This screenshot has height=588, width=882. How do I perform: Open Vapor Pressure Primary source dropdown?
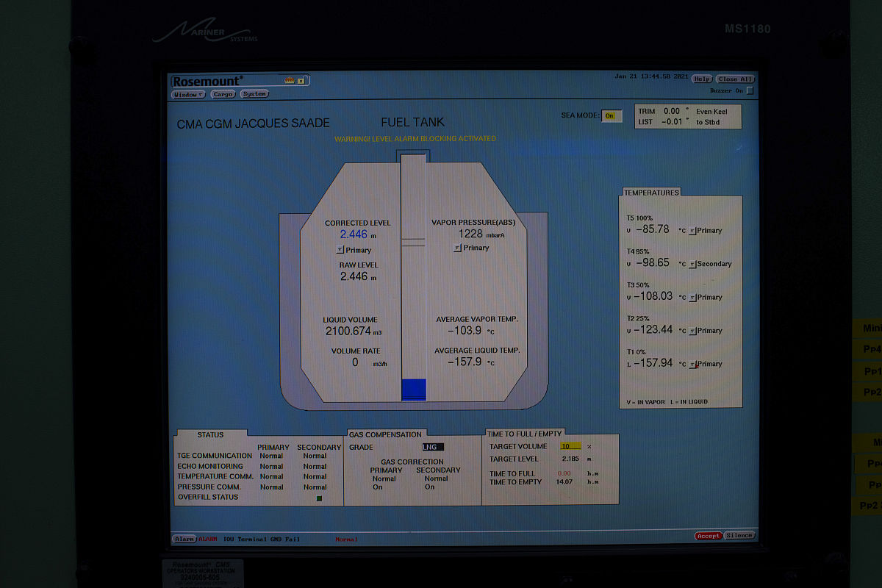pos(457,248)
